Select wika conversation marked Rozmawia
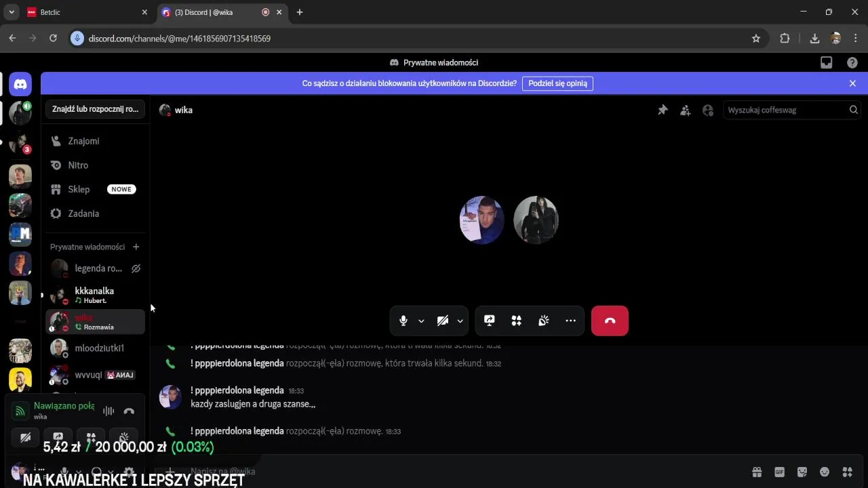Image resolution: width=868 pixels, height=488 pixels. click(95, 322)
